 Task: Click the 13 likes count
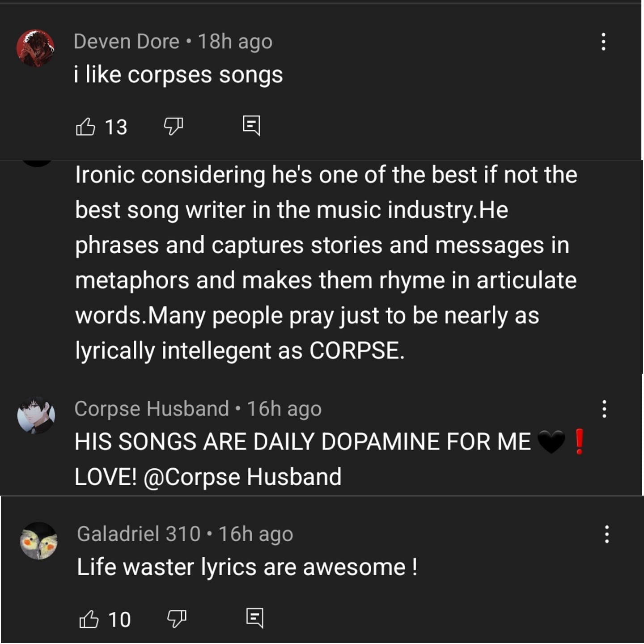tap(116, 127)
